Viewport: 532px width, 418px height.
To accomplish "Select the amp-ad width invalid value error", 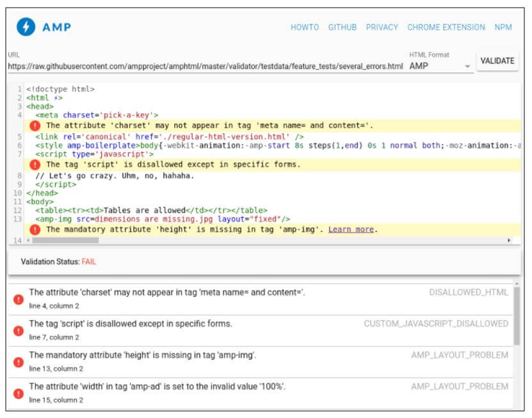I will 260,394.
